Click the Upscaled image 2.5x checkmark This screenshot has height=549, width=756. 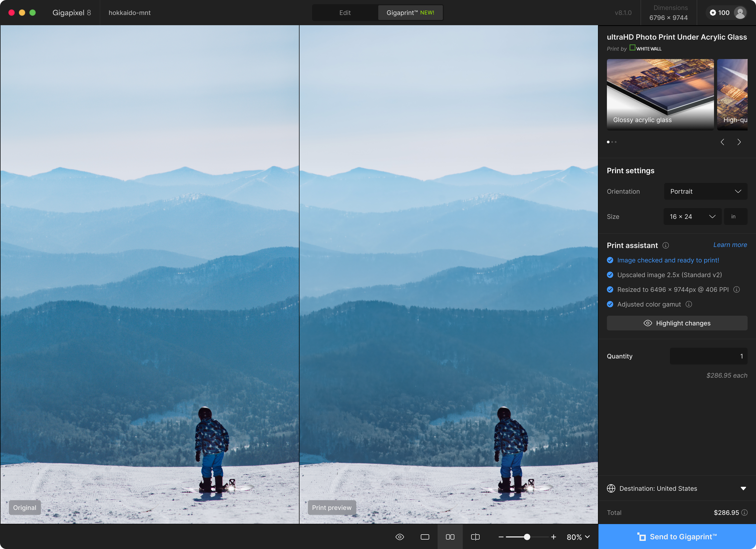[610, 275]
